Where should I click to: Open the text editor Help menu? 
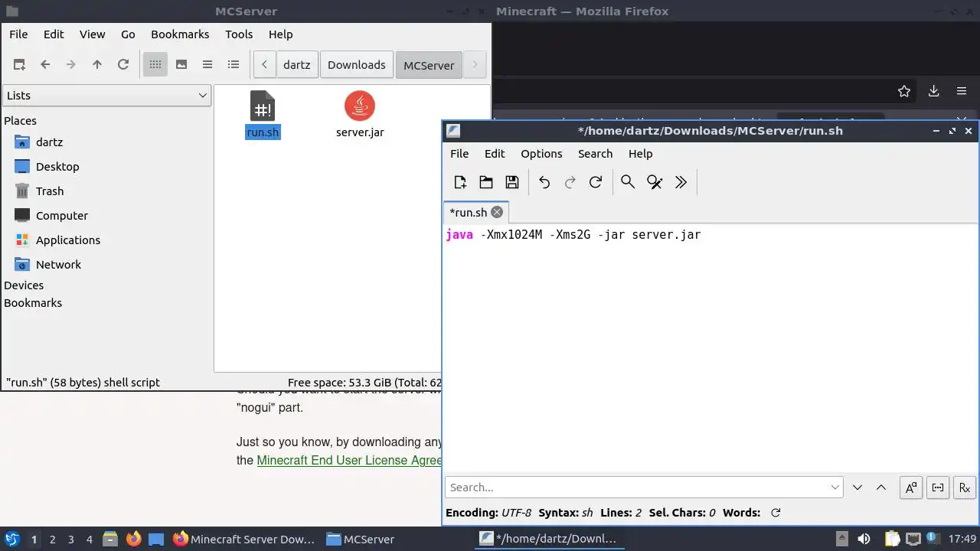pyautogui.click(x=640, y=154)
